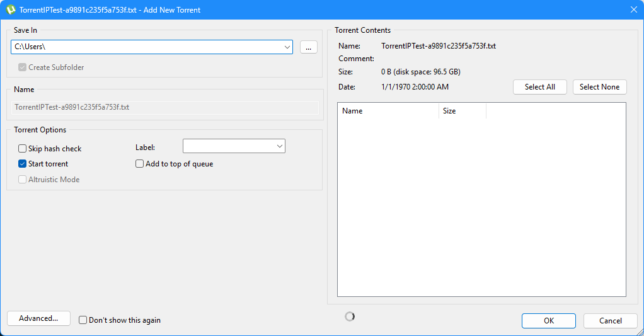The width and height of the screenshot is (644, 336).
Task: Click the date value 1/1/1970 2:00:00 AM
Action: point(415,87)
